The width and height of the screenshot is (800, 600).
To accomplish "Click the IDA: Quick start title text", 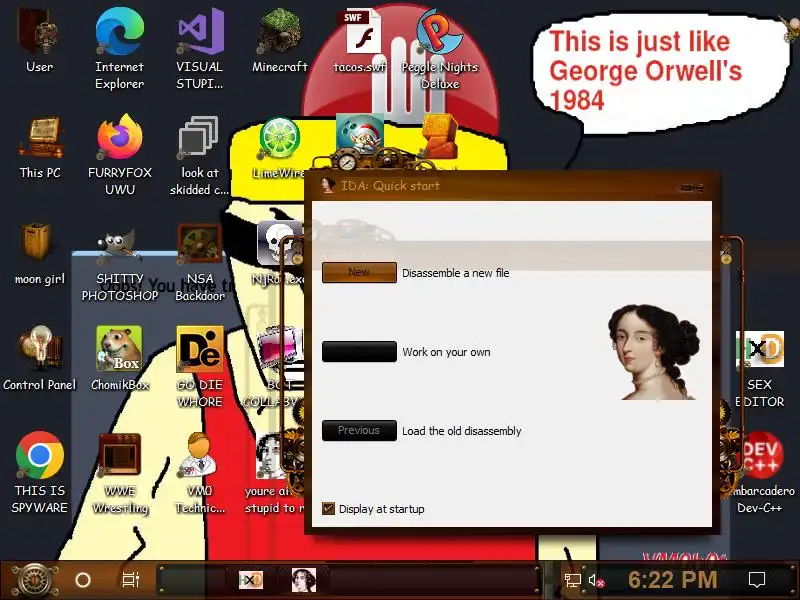I will (x=390, y=186).
